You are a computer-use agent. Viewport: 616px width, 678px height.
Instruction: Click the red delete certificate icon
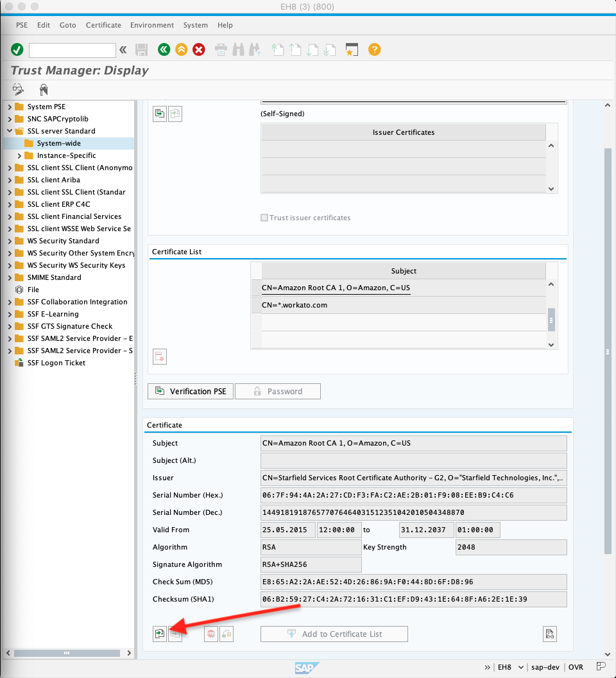tap(210, 634)
